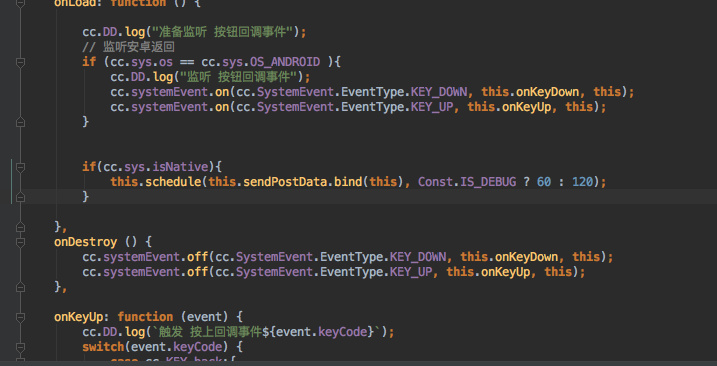Click the fold end marker closing the Android if block
Viewport: 717px width, 366px height.
click(x=20, y=122)
